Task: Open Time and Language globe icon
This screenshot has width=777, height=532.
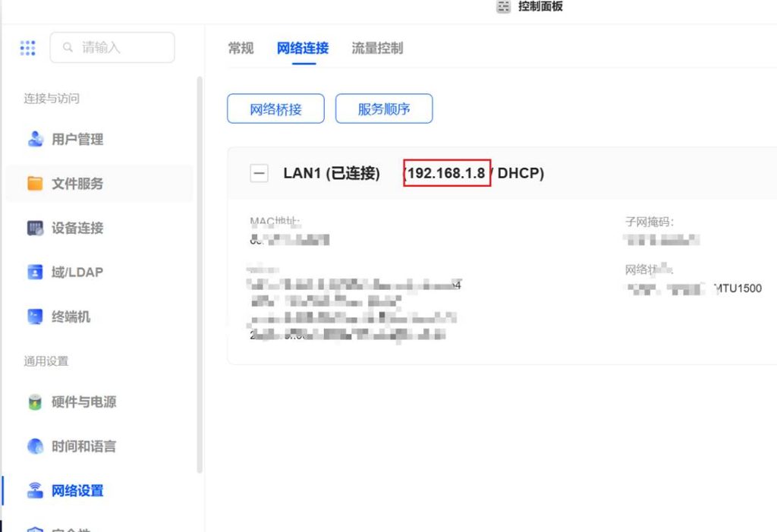Action: (35, 446)
